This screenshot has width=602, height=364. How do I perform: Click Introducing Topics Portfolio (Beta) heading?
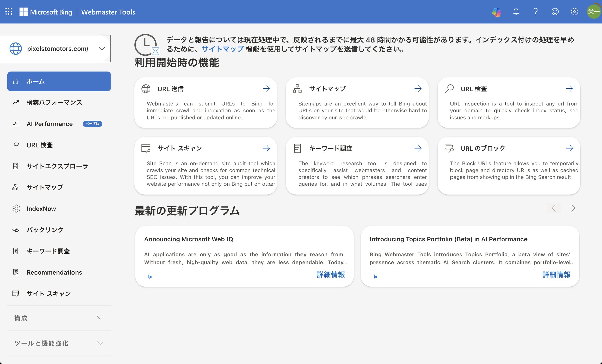pos(448,239)
